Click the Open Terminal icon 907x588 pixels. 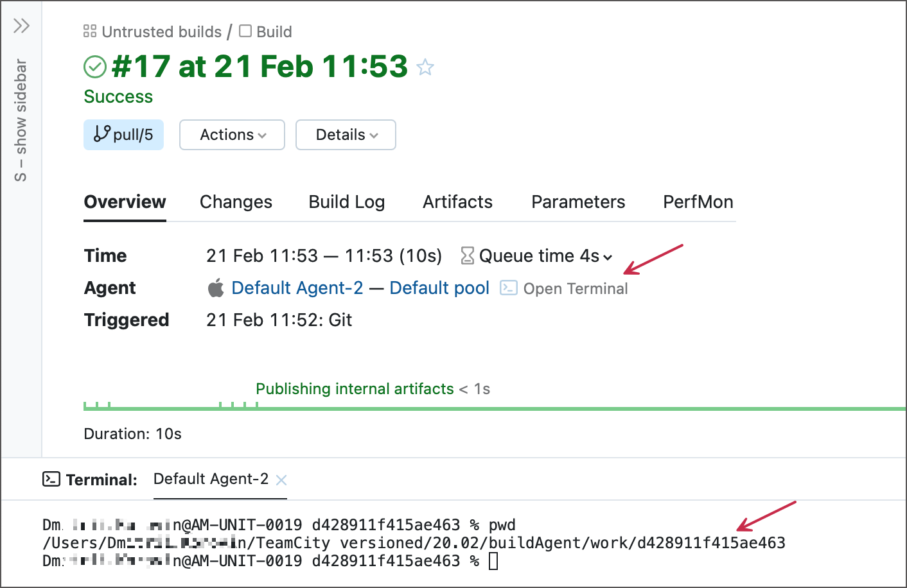click(x=509, y=288)
